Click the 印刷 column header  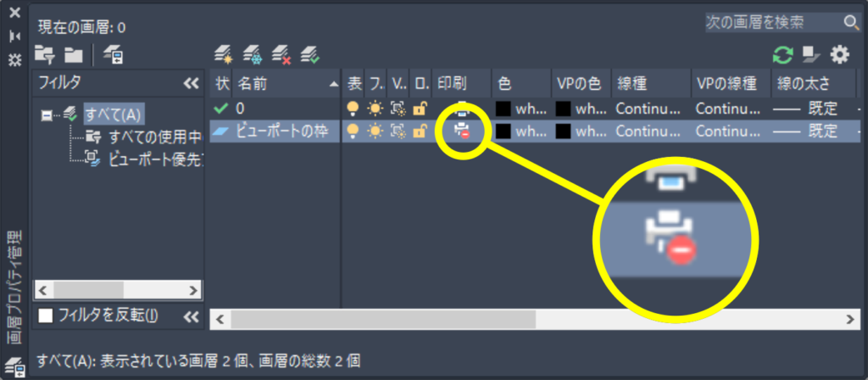coord(461,84)
